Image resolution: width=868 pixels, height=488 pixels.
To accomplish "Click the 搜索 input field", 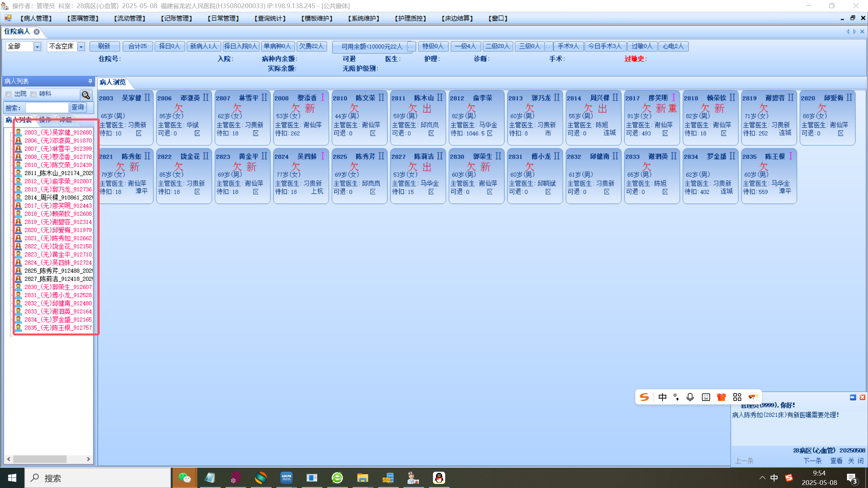I will [47, 108].
